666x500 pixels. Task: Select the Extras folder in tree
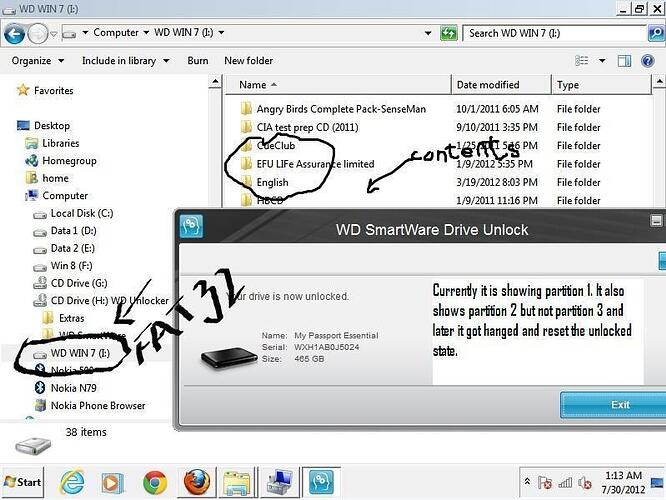[x=63, y=318]
